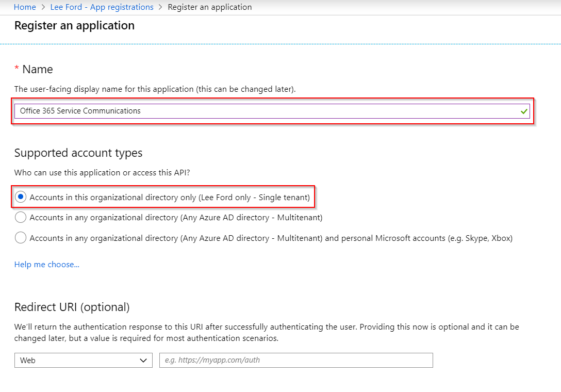Go to Home in breadcrumb
Image resolution: width=561 pixels, height=392 pixels.
[x=25, y=7]
